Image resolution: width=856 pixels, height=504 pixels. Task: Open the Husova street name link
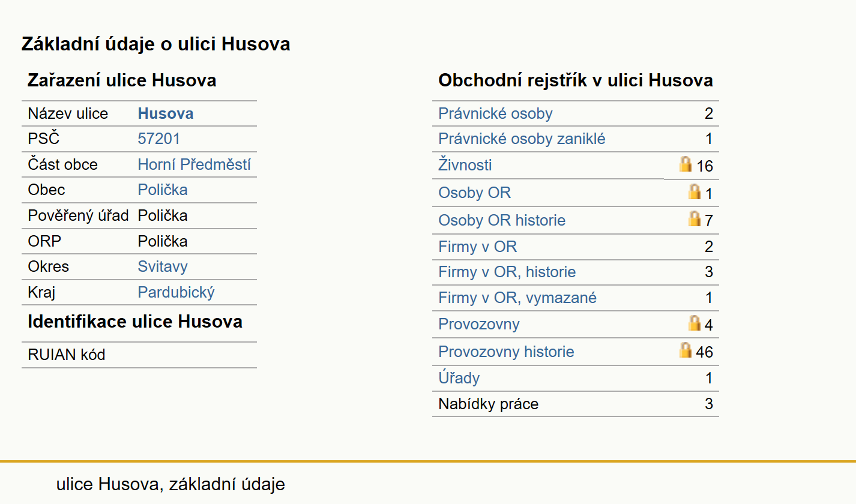[x=166, y=113]
